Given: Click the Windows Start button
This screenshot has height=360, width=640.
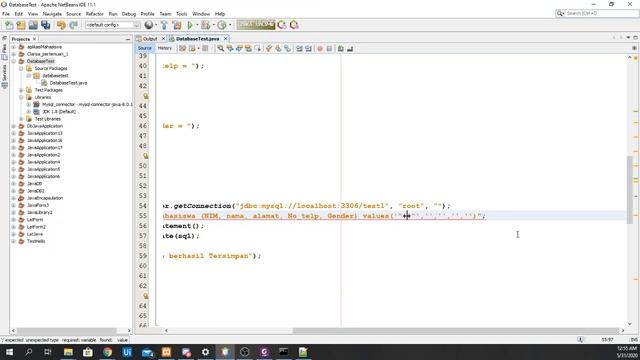Looking at the screenshot, I should pos(9,352).
